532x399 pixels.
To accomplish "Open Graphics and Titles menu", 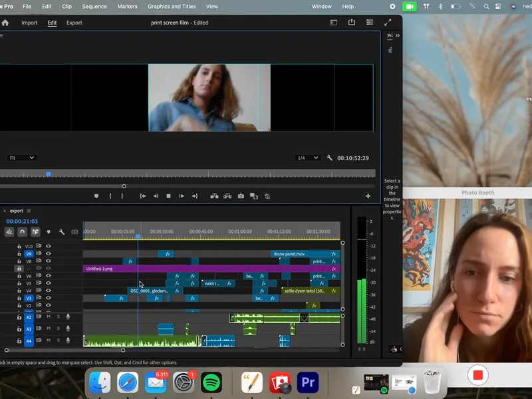I will pos(172,7).
